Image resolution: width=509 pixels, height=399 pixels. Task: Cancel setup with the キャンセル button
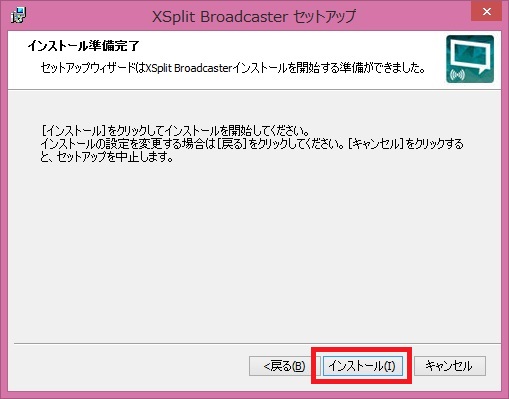[450, 366]
